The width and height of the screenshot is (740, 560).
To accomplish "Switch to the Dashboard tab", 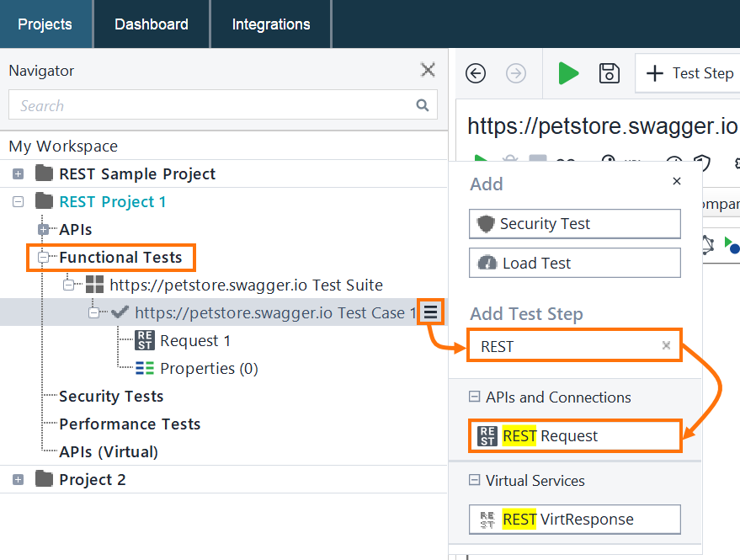I will pos(151,24).
